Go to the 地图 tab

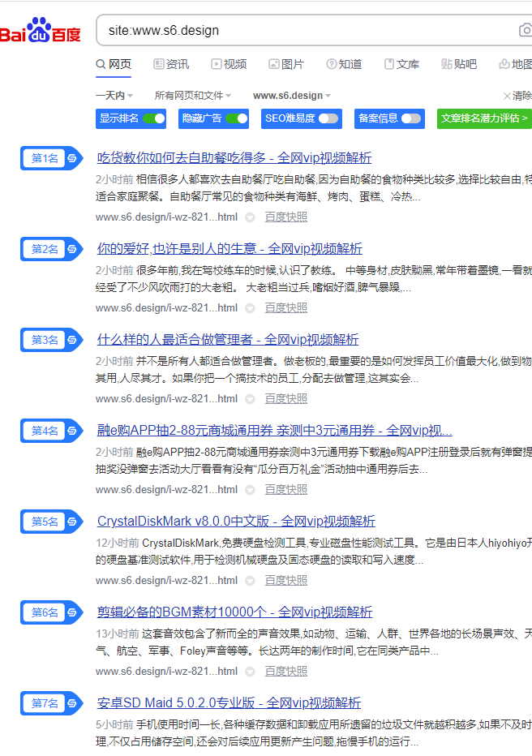click(x=516, y=64)
